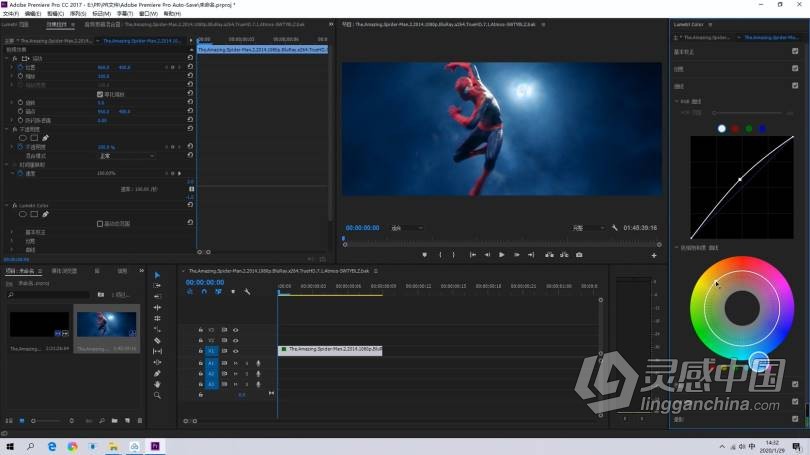This screenshot has height=455, width=810.
Task: Step forward one frame
Action: 516,255
